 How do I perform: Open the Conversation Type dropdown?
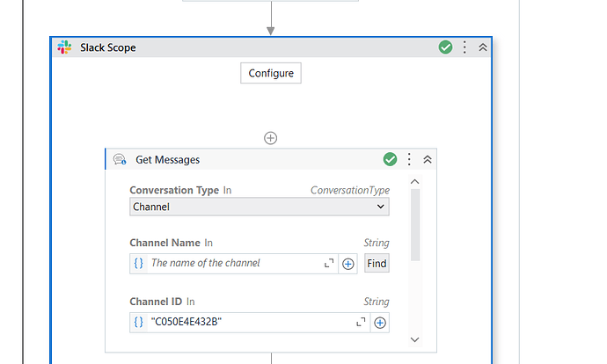pyautogui.click(x=260, y=207)
